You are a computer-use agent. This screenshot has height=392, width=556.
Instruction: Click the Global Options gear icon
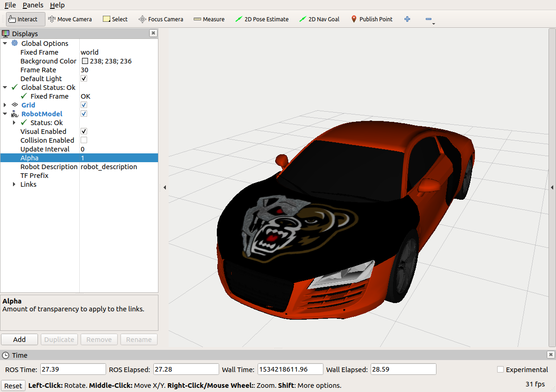click(14, 43)
